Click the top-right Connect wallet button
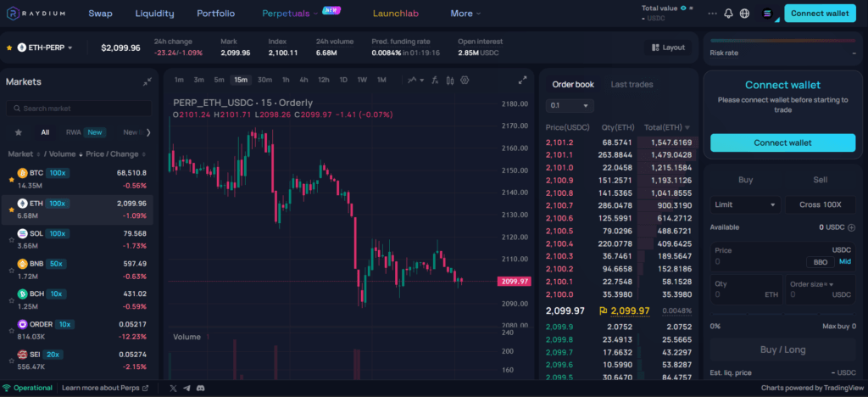Image resolution: width=868 pixels, height=397 pixels. (x=820, y=14)
